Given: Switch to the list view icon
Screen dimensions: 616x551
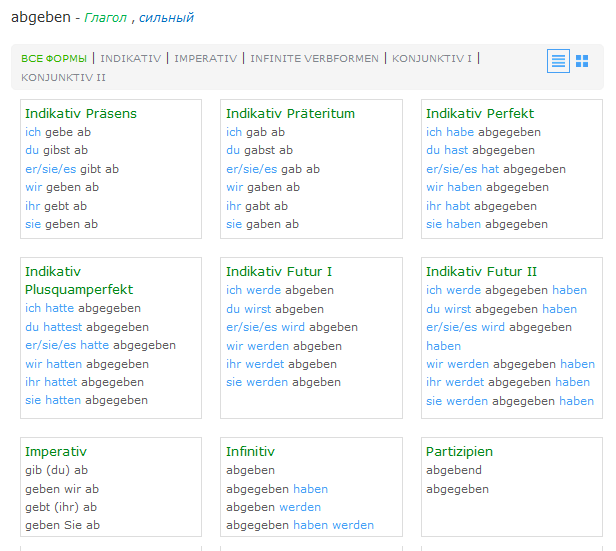Looking at the screenshot, I should point(558,61).
